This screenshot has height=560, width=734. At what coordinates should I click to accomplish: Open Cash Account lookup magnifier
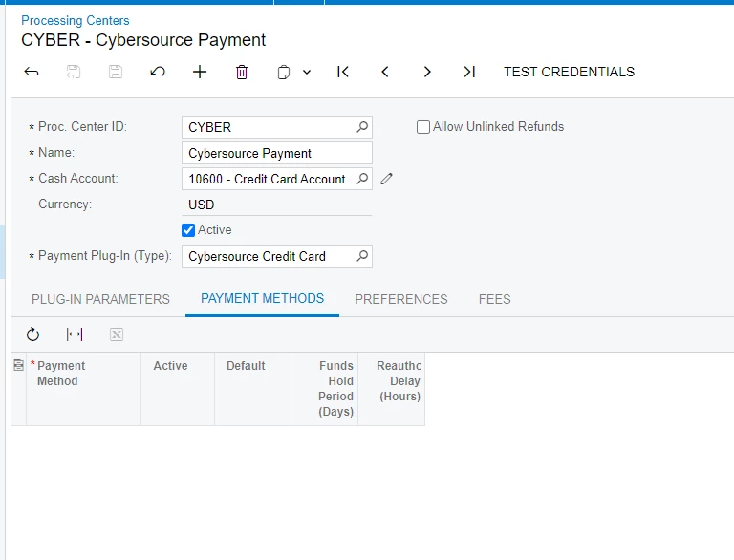(362, 179)
